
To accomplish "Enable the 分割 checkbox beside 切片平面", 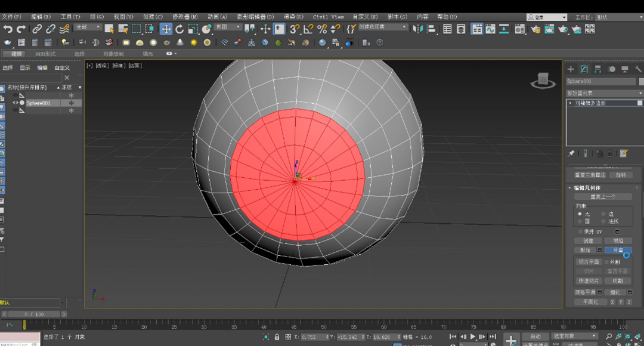I will click(x=606, y=262).
